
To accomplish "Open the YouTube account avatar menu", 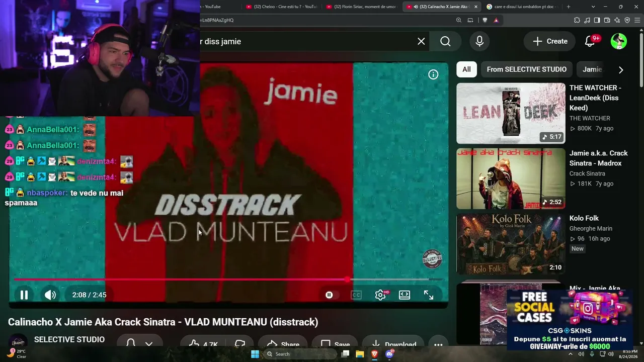I will pos(619,41).
